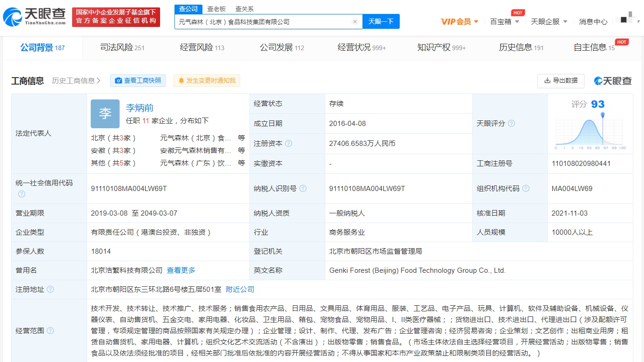Open the 经营状况 999+ tab
This screenshot has height=362, width=644.
(362, 47)
